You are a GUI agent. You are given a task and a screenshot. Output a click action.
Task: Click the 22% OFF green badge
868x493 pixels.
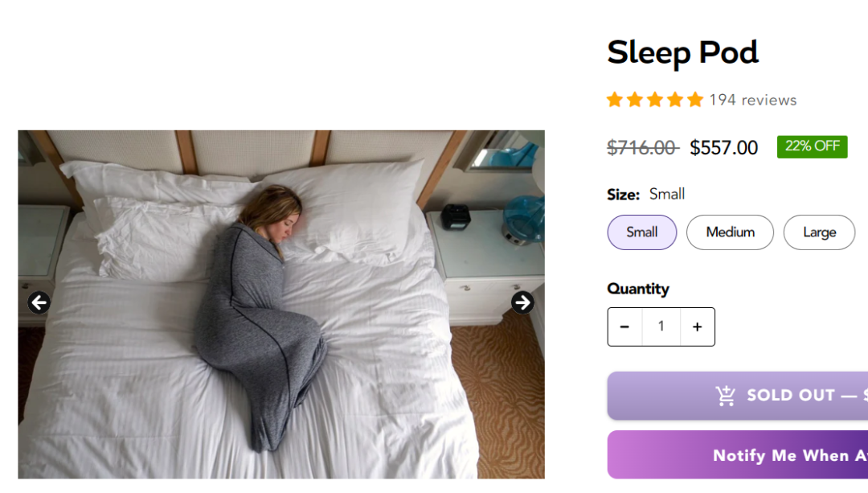812,146
